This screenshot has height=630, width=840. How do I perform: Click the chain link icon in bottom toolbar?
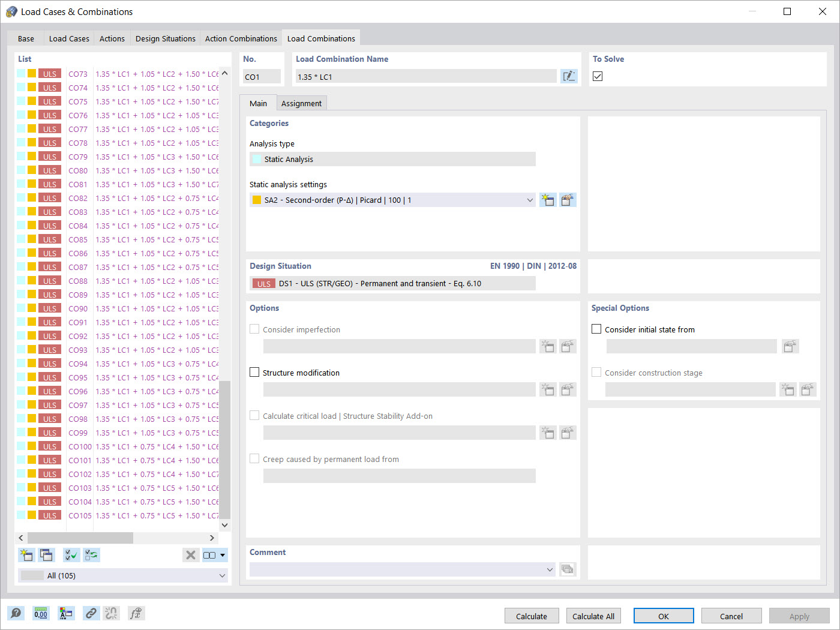(x=91, y=613)
